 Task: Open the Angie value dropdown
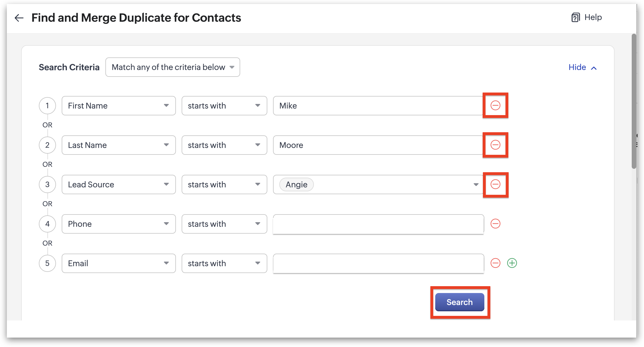coord(476,184)
